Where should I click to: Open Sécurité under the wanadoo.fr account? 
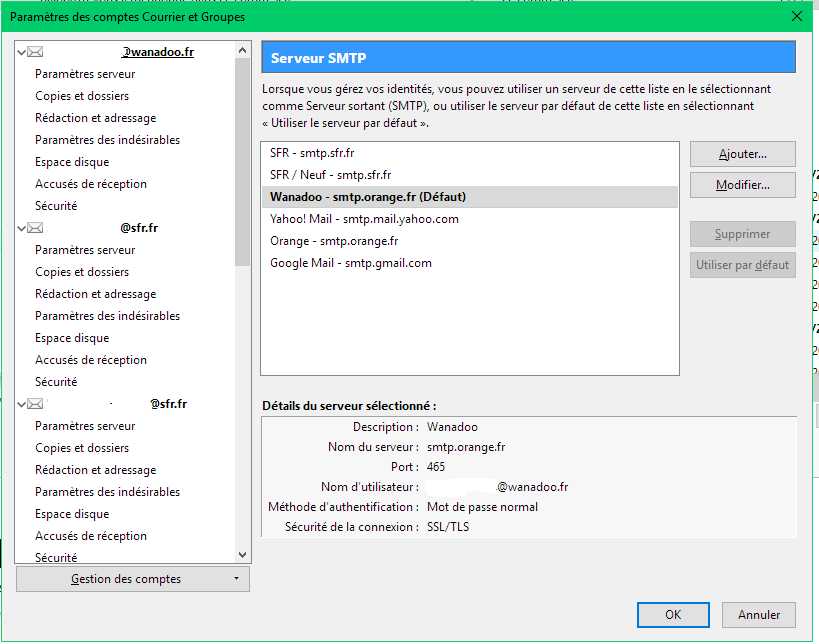(56, 206)
